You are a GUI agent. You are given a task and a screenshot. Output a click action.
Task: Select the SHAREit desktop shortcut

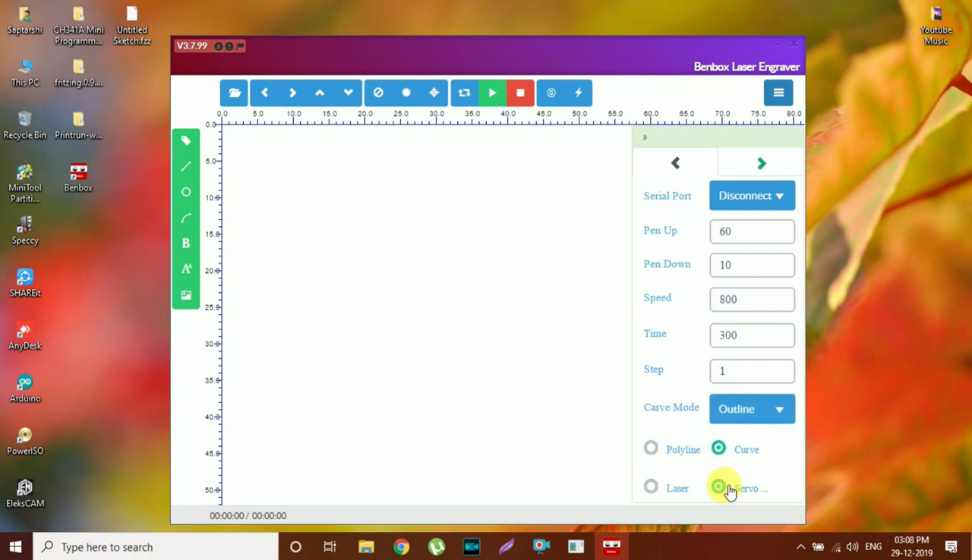pyautogui.click(x=25, y=283)
